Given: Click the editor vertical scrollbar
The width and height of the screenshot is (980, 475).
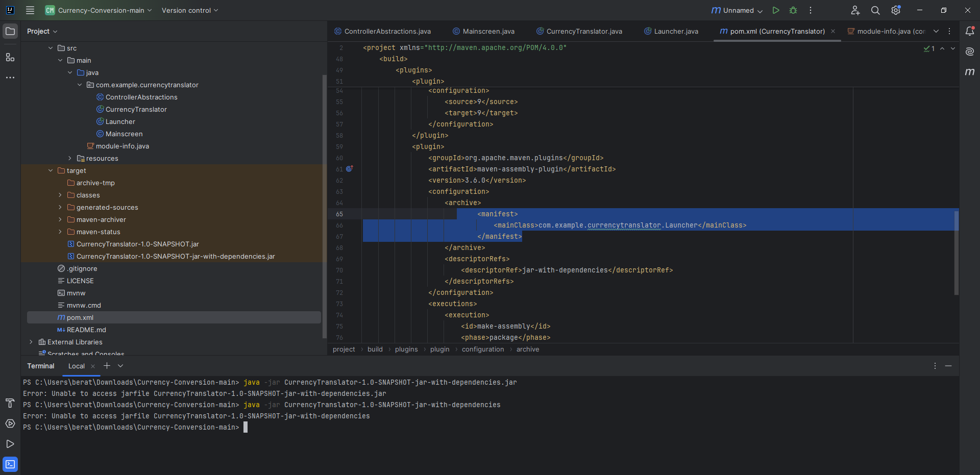Looking at the screenshot, I should coord(956,253).
